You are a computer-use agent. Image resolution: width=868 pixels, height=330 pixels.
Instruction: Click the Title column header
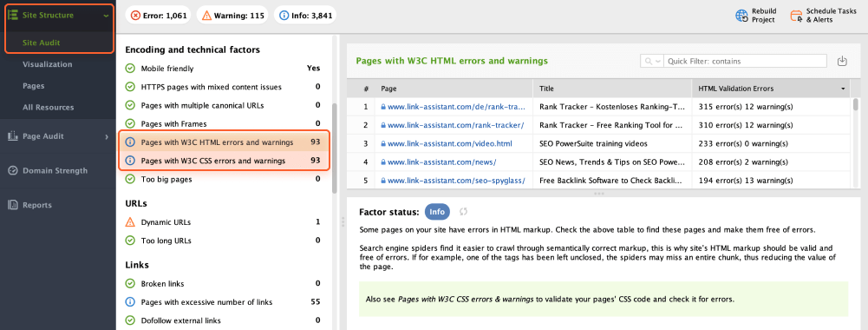click(612, 89)
